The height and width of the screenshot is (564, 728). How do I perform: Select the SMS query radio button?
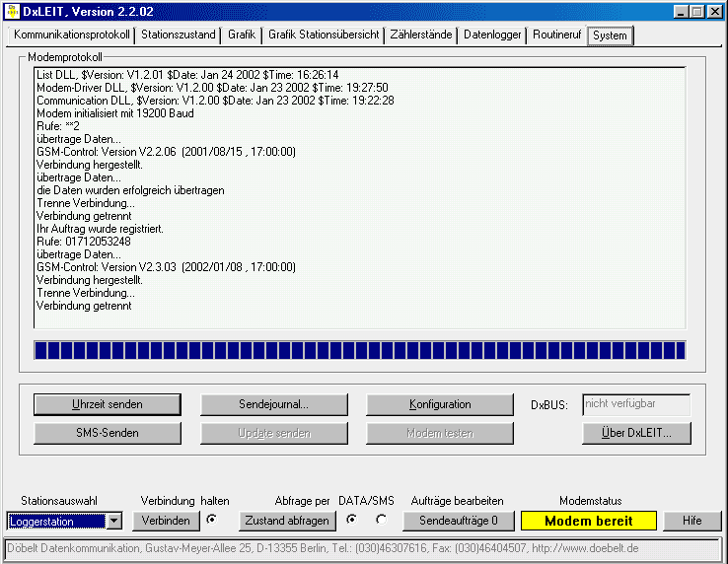(381, 519)
